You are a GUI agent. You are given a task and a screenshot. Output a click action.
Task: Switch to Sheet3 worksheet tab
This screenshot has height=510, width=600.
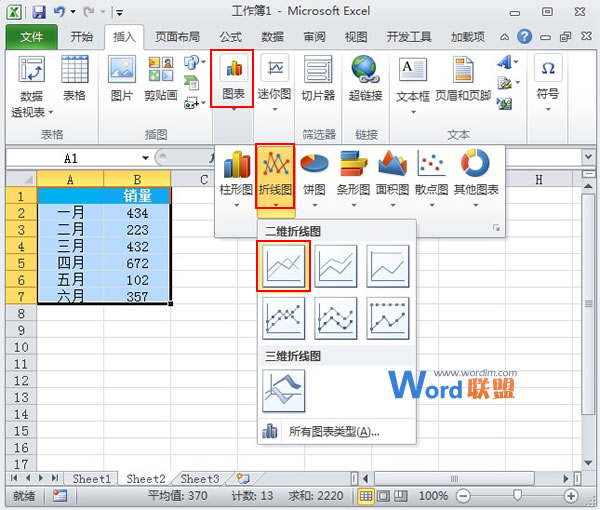200,479
